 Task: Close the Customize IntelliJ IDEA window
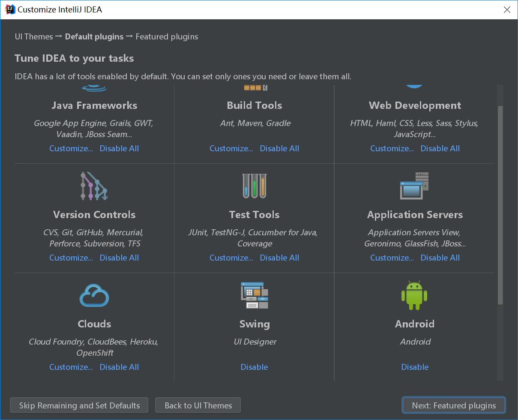point(507,9)
